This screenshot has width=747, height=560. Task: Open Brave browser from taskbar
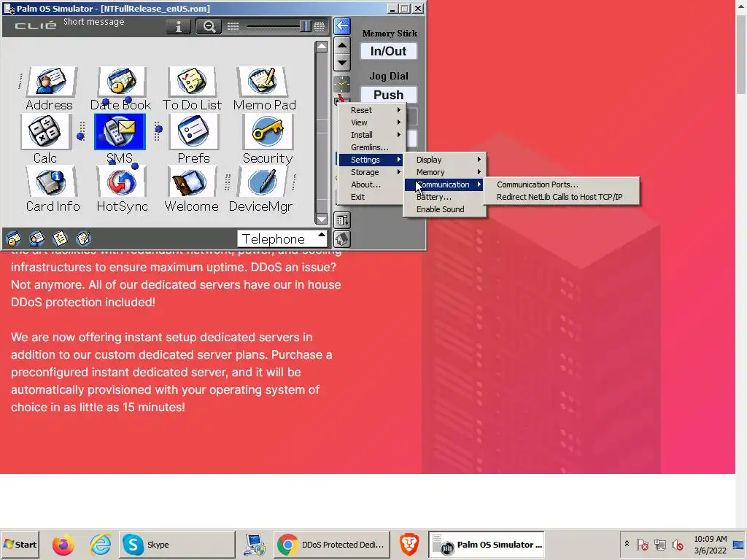click(x=409, y=544)
